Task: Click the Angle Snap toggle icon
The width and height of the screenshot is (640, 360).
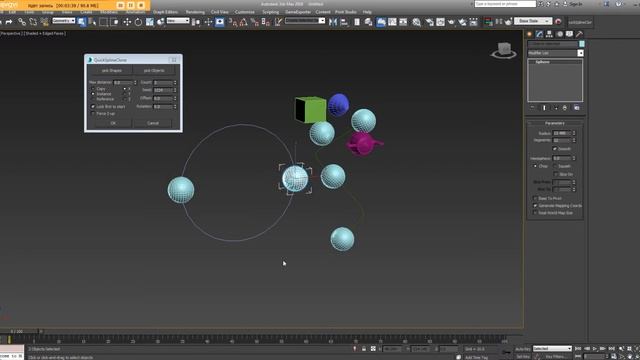Action: [244, 22]
